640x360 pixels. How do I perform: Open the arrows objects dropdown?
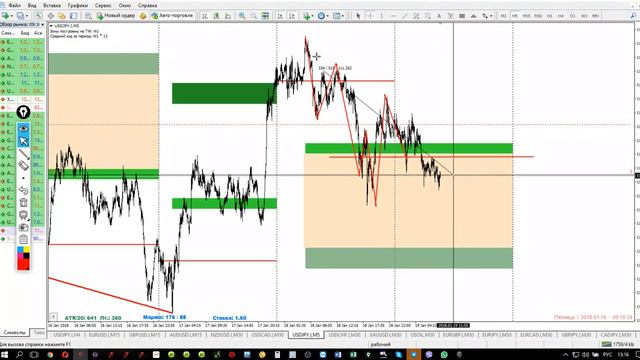(487, 16)
